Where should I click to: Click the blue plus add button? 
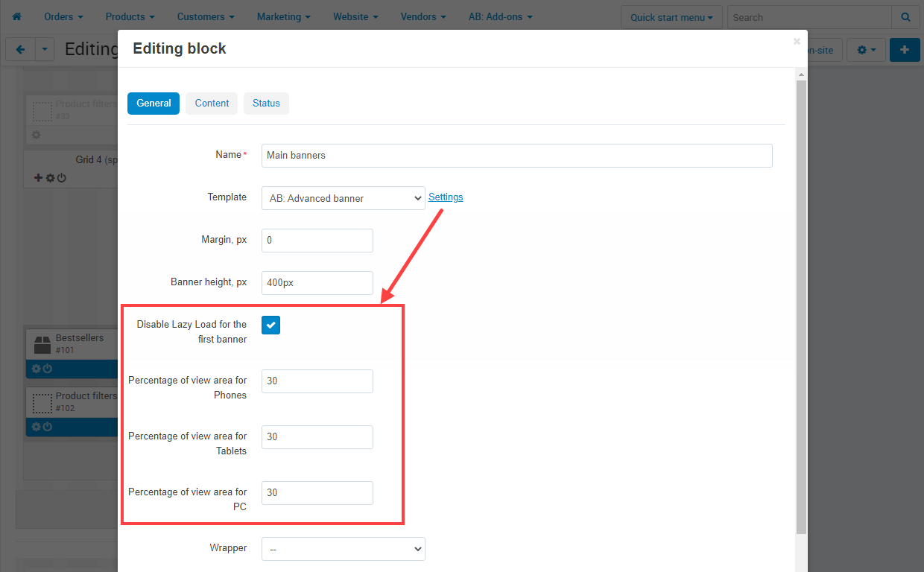pyautogui.click(x=905, y=50)
